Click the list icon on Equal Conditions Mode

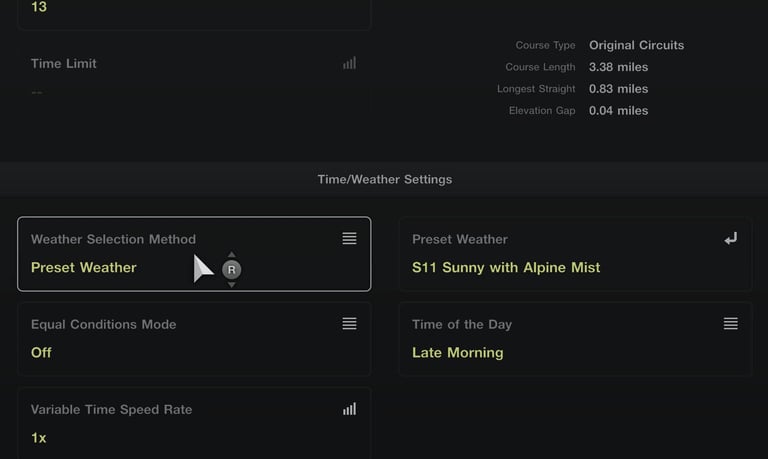[x=349, y=324]
